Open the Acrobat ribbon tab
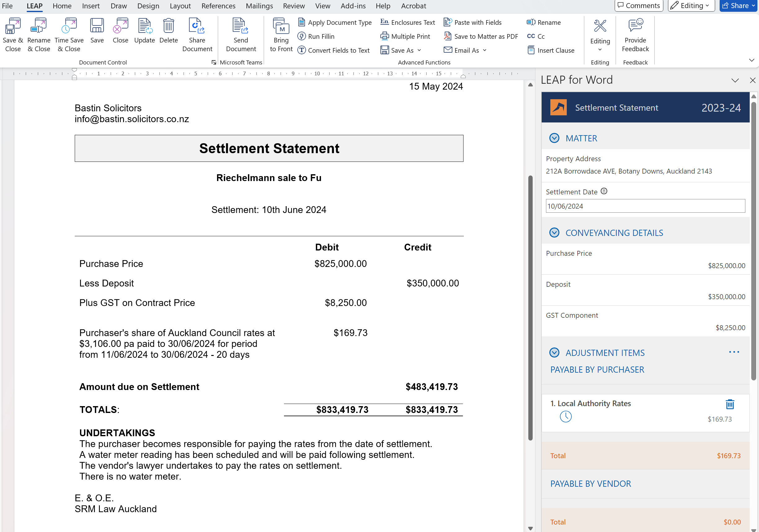The height and width of the screenshot is (532, 759). (413, 6)
